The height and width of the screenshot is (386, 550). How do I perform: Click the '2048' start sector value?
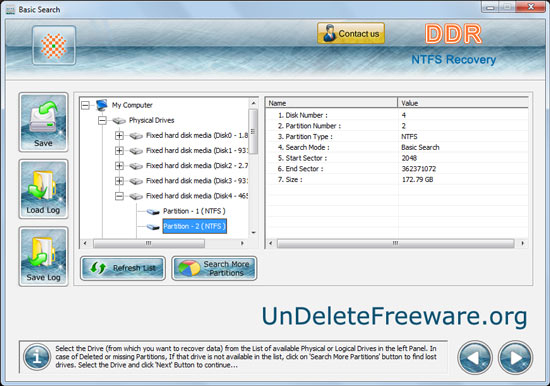tap(409, 158)
